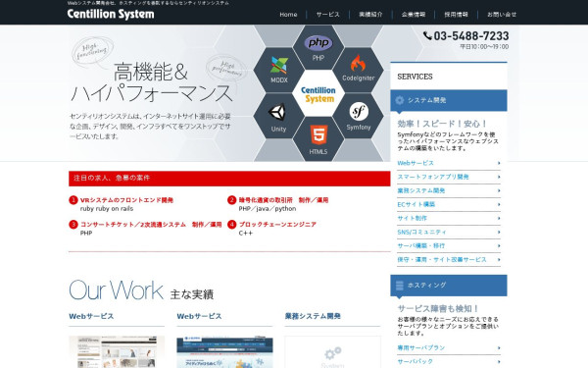588x368 pixels.
Task: Open the サイト制作 sidebar link
Action: coord(413,218)
